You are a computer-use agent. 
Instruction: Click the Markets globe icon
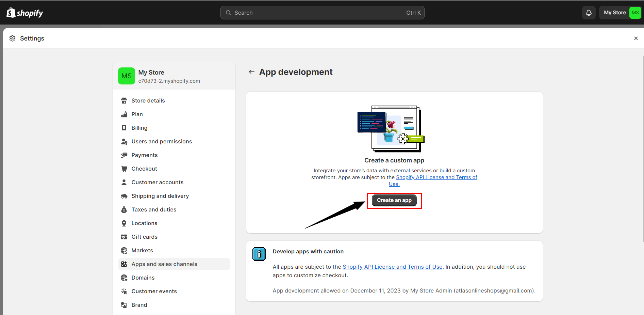tap(124, 251)
